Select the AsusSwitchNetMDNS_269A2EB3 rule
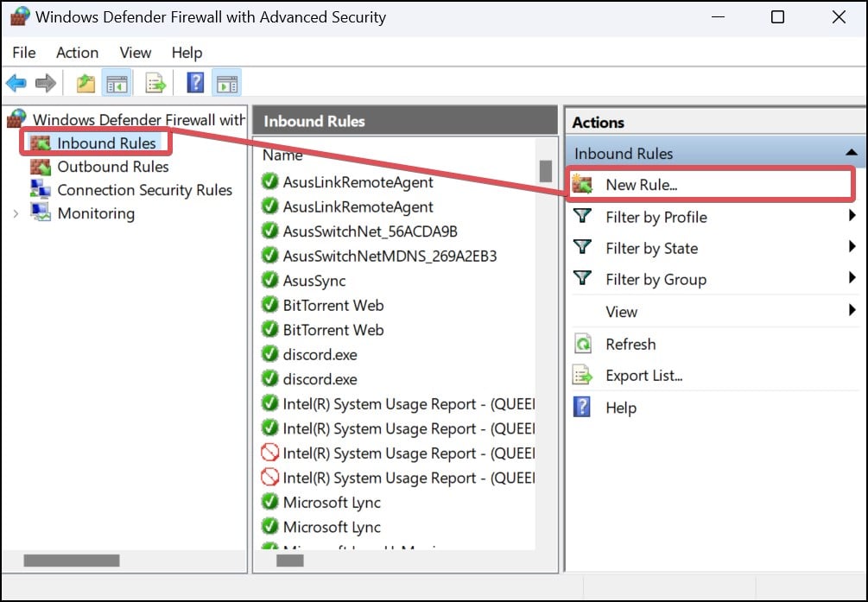This screenshot has height=602, width=868. (390, 256)
